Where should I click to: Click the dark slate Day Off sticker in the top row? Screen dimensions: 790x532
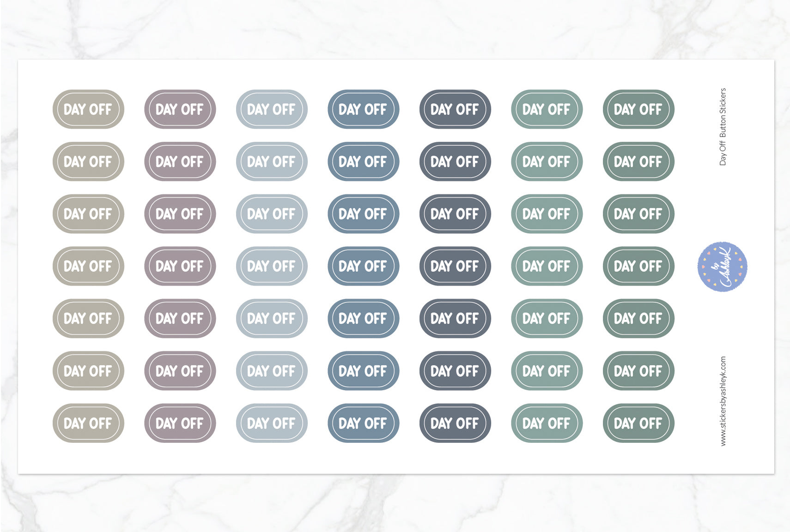tap(455, 109)
